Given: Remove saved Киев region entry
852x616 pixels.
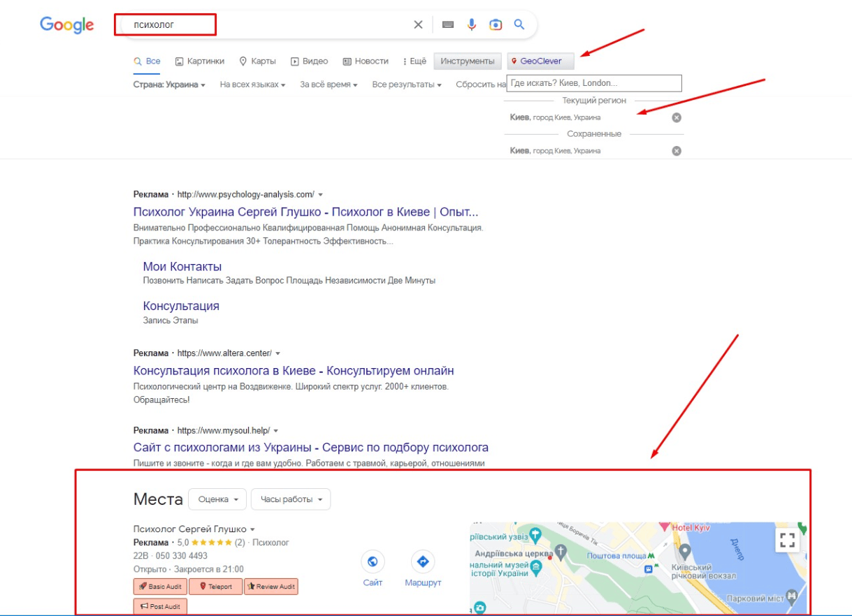Looking at the screenshot, I should pos(677,151).
